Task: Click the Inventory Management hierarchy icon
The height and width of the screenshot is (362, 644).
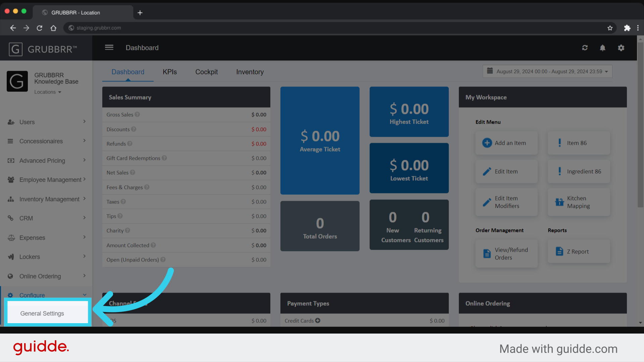Action: (x=11, y=199)
